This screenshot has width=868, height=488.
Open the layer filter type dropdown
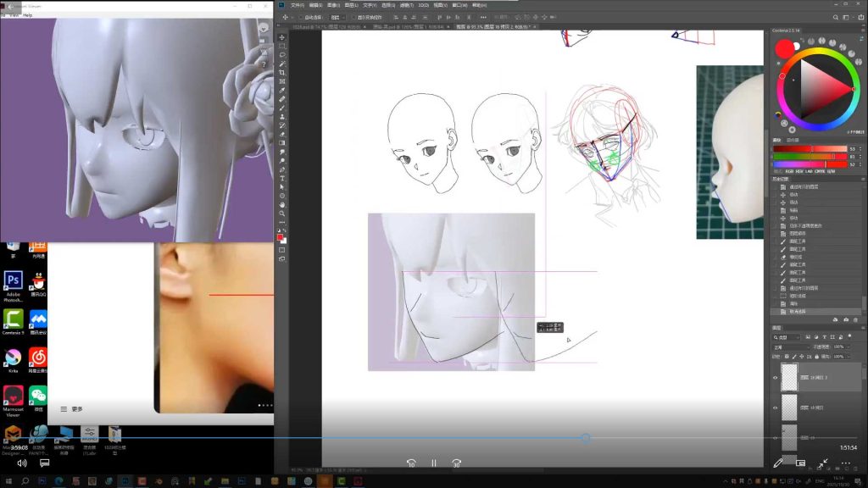[x=787, y=337]
